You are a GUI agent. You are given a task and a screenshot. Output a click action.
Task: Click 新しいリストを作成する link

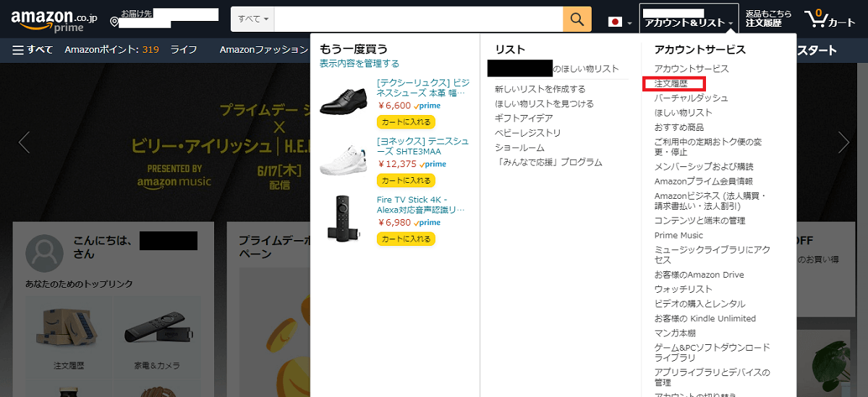click(x=540, y=89)
